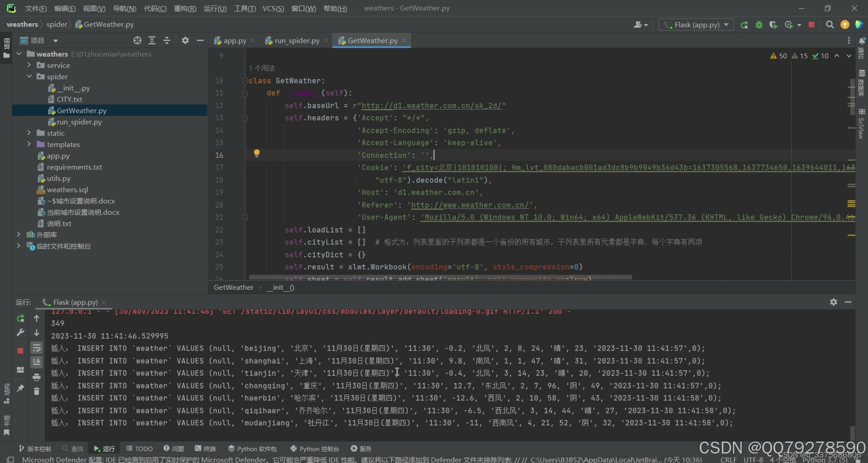
Task: Collapse the spider folder
Action: [x=29, y=76]
